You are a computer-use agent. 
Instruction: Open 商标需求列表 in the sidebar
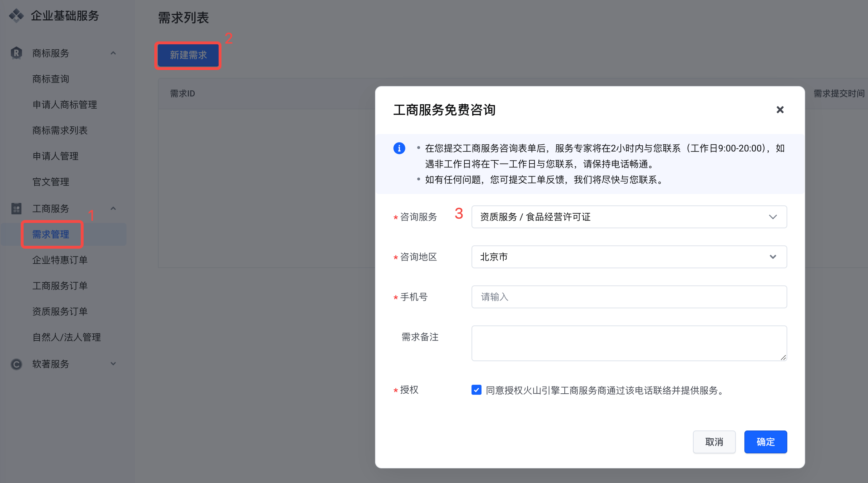point(60,130)
